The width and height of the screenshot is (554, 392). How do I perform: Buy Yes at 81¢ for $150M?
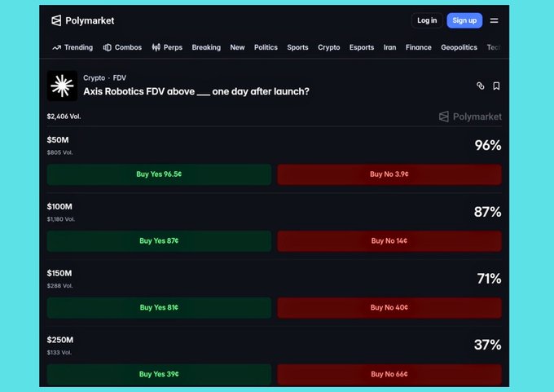click(159, 307)
